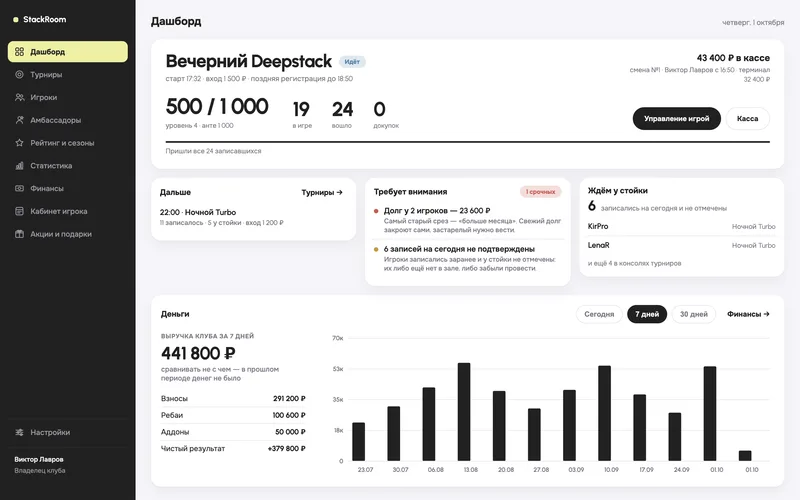Open Акции и подарки page
The height and width of the screenshot is (500, 800).
click(x=68, y=234)
